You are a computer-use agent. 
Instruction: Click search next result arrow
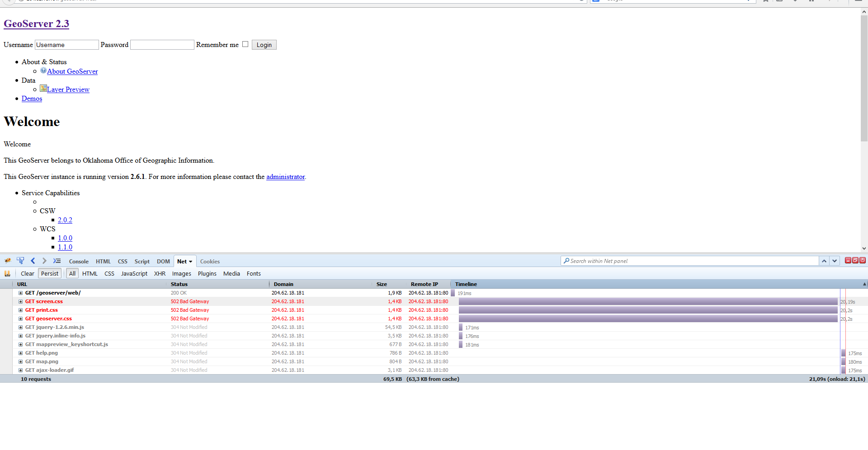[835, 261]
